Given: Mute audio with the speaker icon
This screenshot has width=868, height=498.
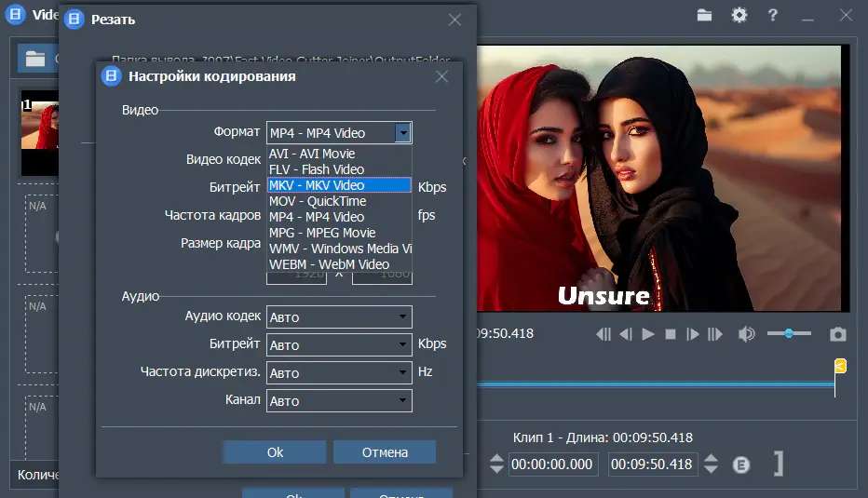Looking at the screenshot, I should 746,334.
